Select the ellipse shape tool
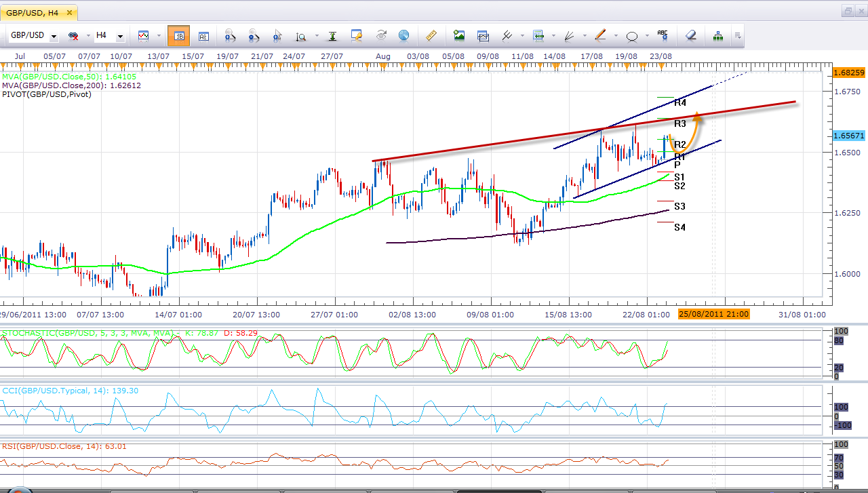The image size is (868, 493). coord(632,36)
